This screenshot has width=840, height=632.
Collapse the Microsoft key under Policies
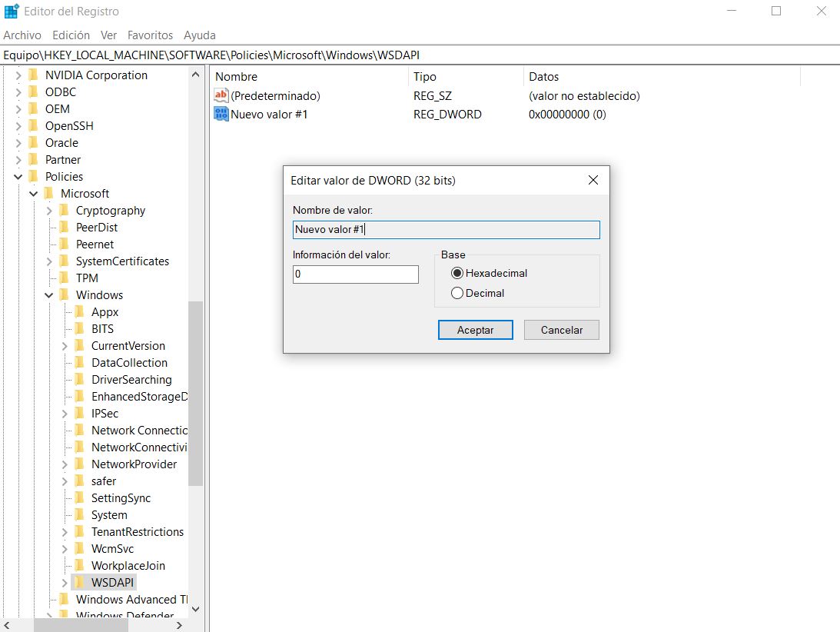pyautogui.click(x=34, y=194)
